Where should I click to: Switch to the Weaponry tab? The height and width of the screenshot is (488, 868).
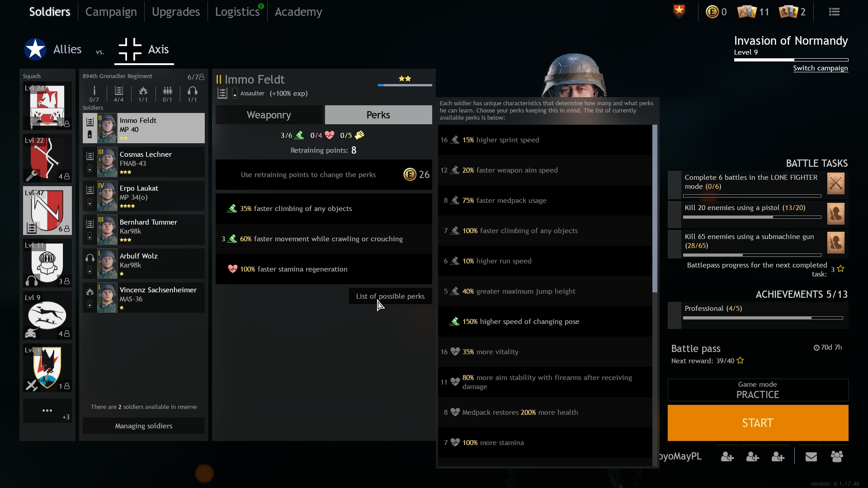pyautogui.click(x=269, y=115)
